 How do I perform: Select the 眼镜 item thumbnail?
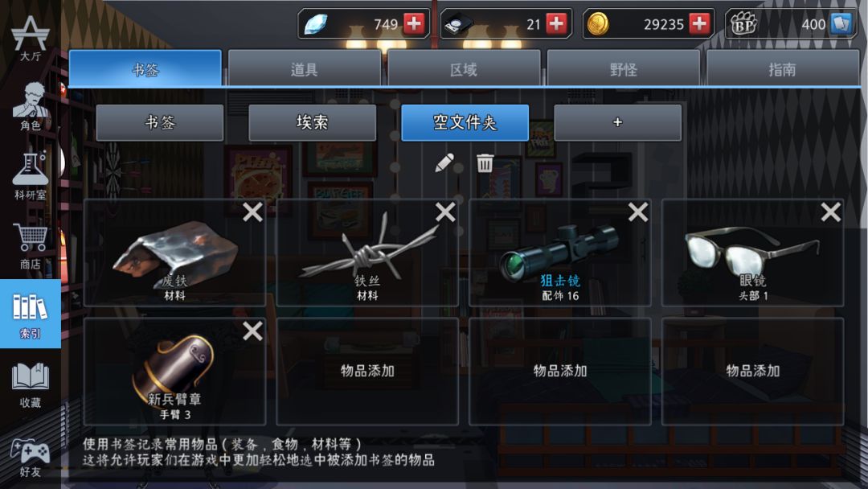coord(753,253)
